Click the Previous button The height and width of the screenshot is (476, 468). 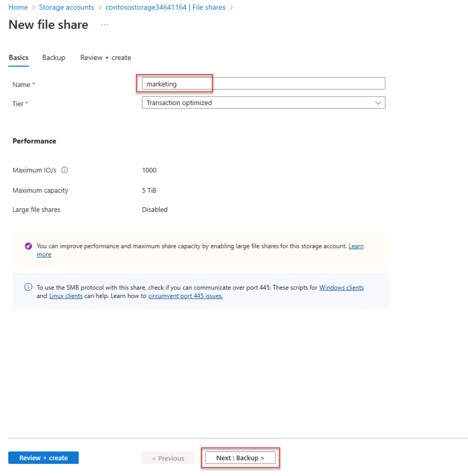coord(168,458)
